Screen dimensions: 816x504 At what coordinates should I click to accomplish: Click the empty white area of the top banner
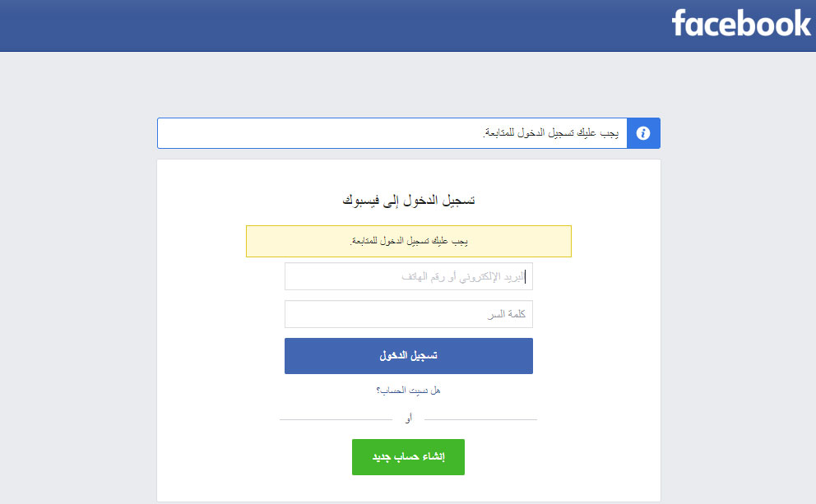coord(313,133)
